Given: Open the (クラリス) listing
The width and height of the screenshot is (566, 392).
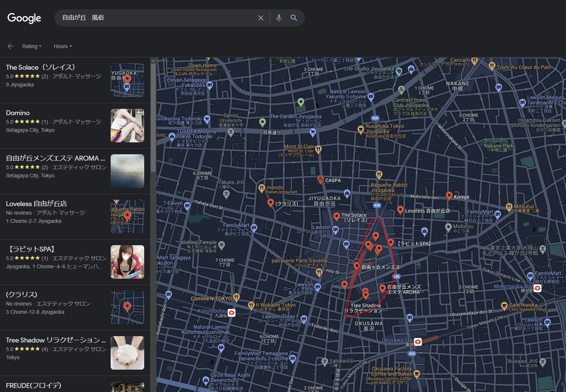Looking at the screenshot, I should click(x=75, y=307).
